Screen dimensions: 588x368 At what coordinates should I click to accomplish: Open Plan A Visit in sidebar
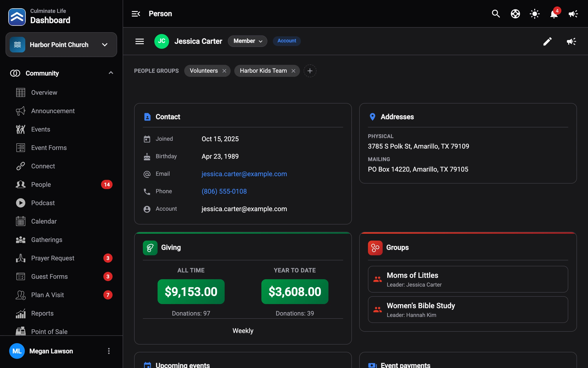(x=61, y=295)
